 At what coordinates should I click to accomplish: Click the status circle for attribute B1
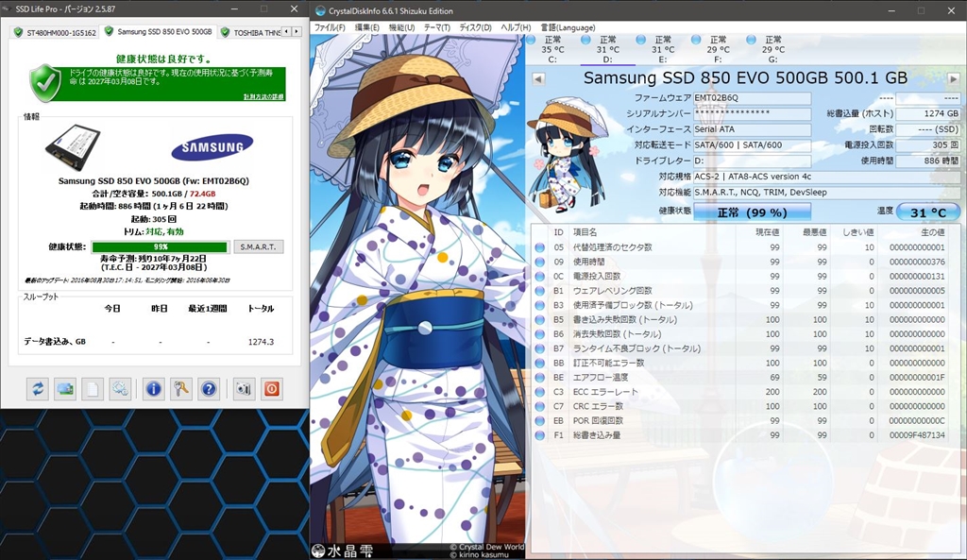point(539,291)
